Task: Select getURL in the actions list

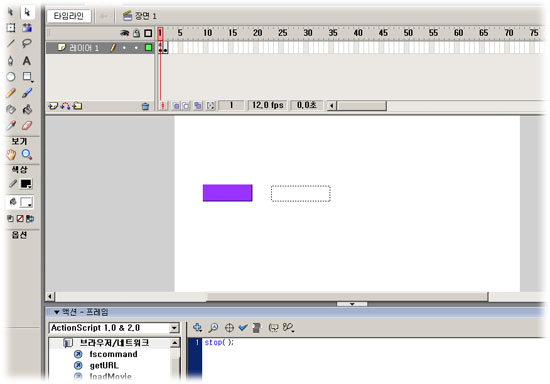Action: [104, 365]
